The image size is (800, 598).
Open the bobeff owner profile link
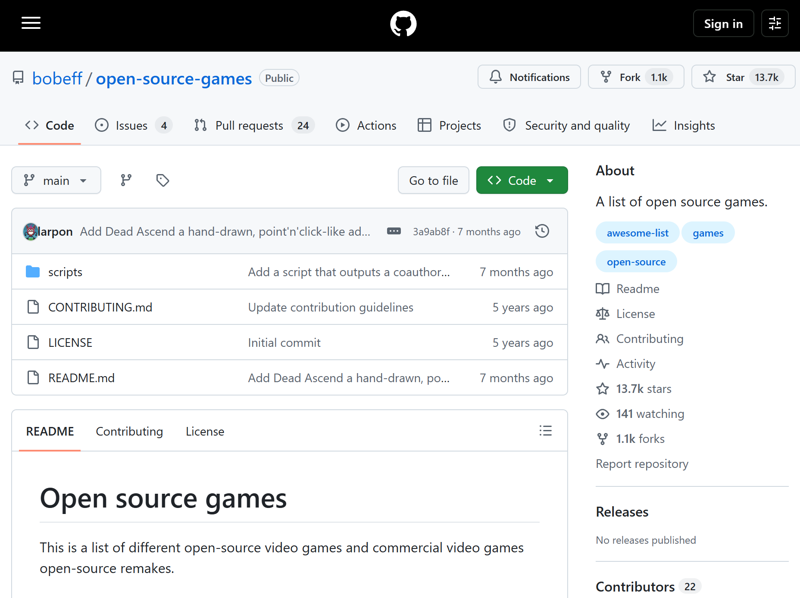coord(57,79)
